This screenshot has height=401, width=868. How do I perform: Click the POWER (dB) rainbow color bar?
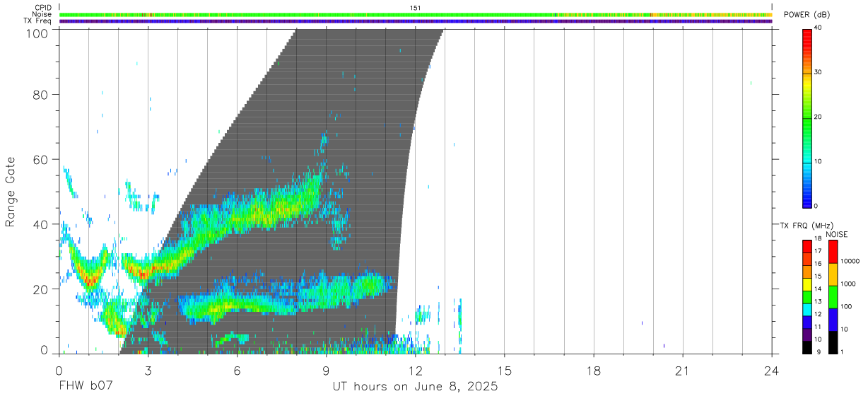[807, 117]
